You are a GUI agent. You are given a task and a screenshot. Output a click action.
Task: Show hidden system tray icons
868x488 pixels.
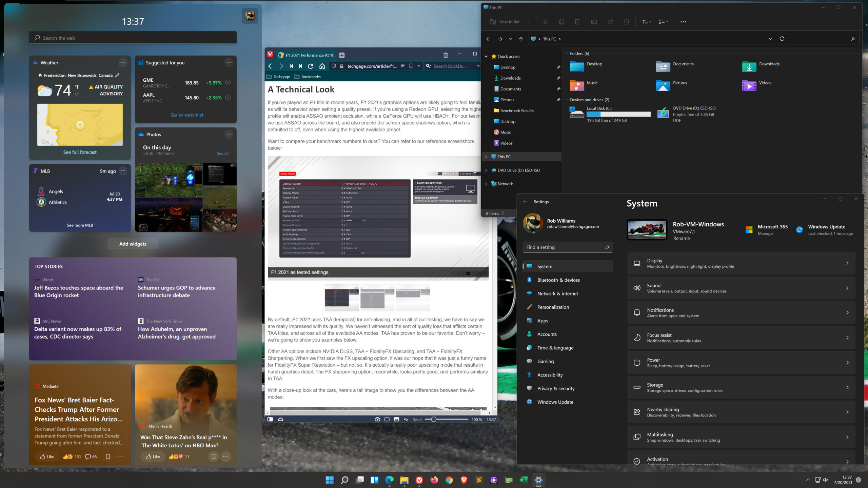point(808,480)
